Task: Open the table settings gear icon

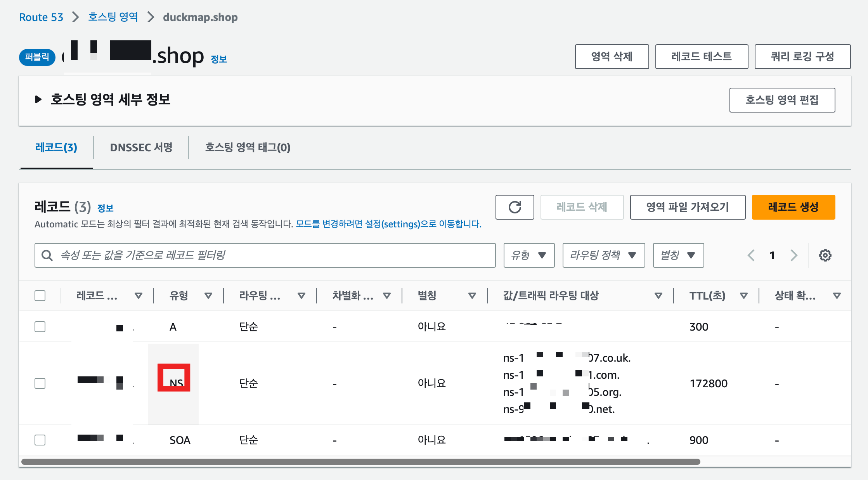Action: pyautogui.click(x=825, y=255)
